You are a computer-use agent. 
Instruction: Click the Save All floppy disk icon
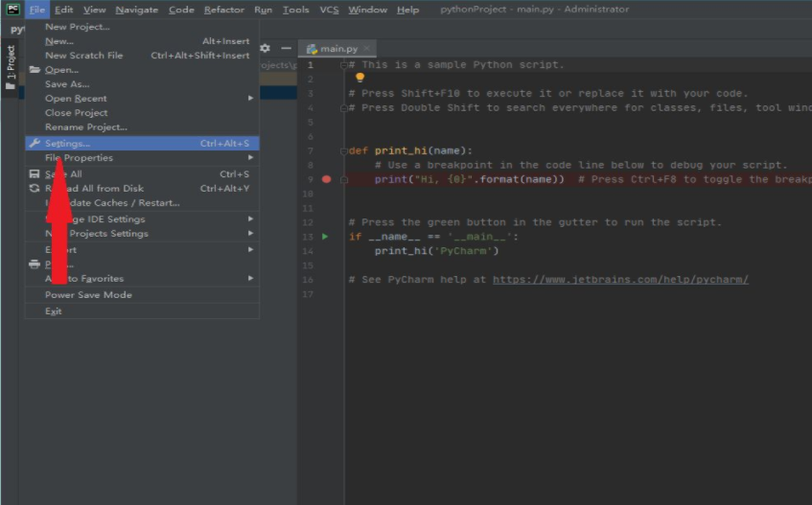pos(35,173)
